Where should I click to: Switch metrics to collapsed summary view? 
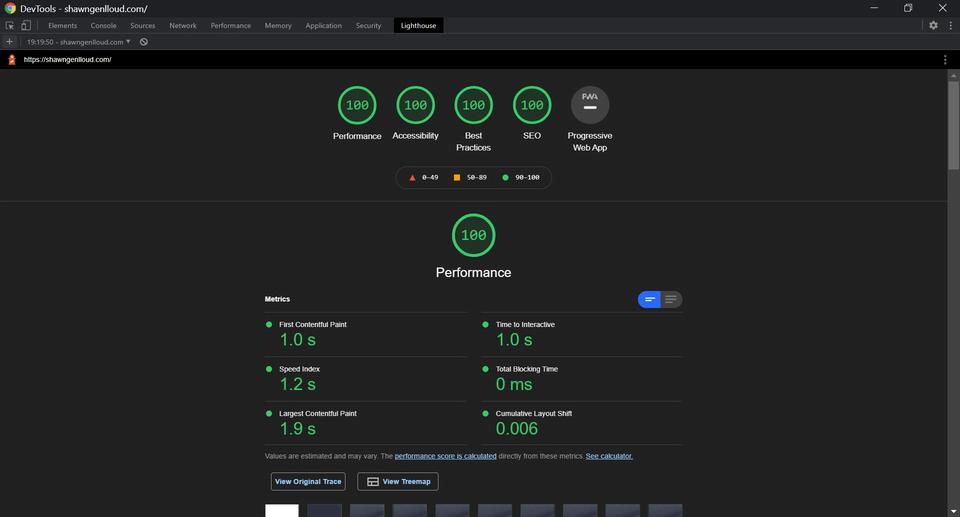649,300
